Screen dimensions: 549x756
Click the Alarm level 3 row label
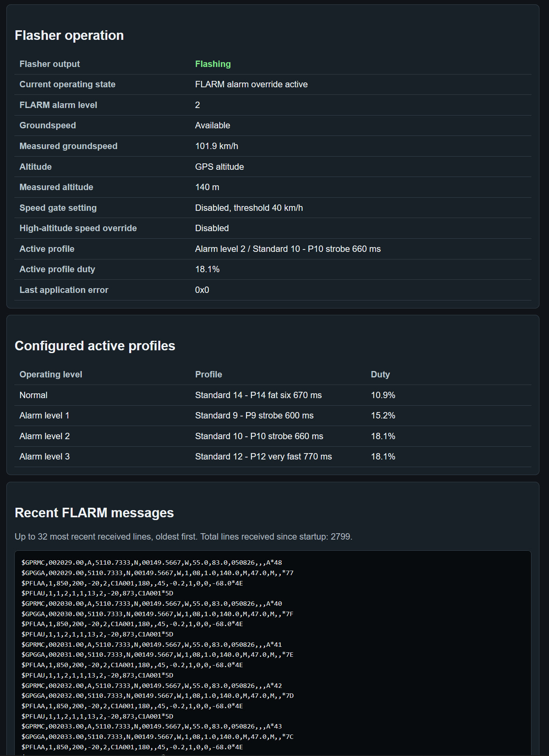click(45, 457)
